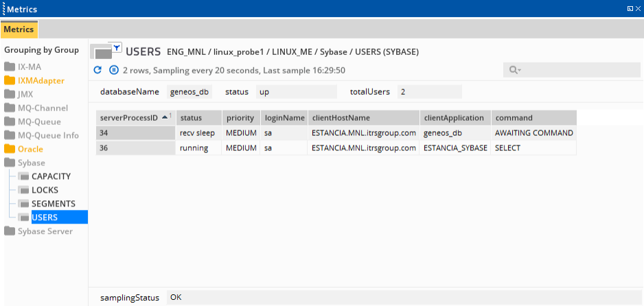Close the Metrics panel

click(x=638, y=9)
